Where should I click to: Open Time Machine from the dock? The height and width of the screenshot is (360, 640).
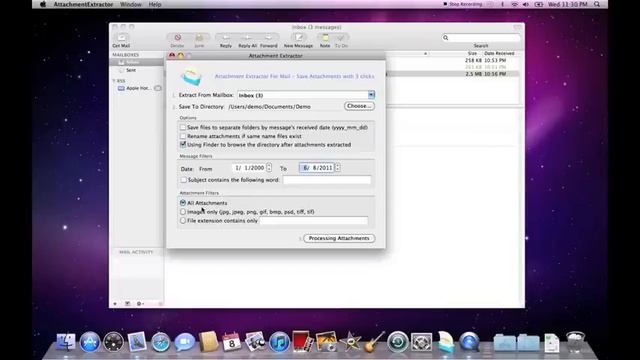(x=398, y=342)
